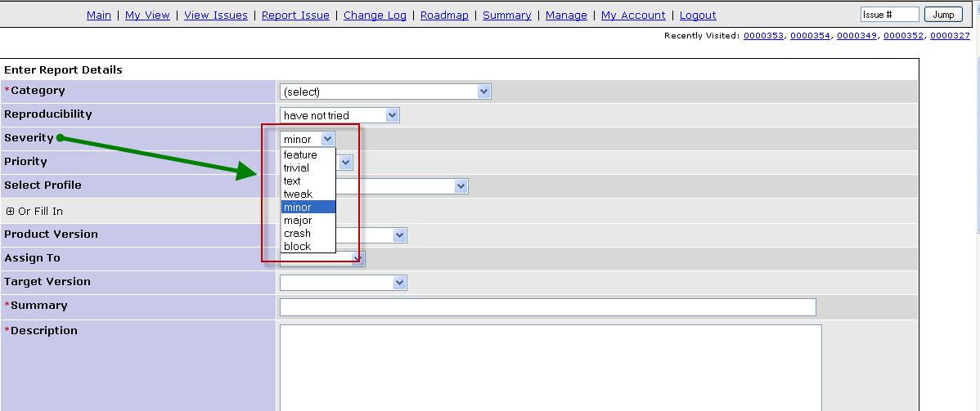Click the Logout link
This screenshot has height=411, width=980.
(698, 15)
